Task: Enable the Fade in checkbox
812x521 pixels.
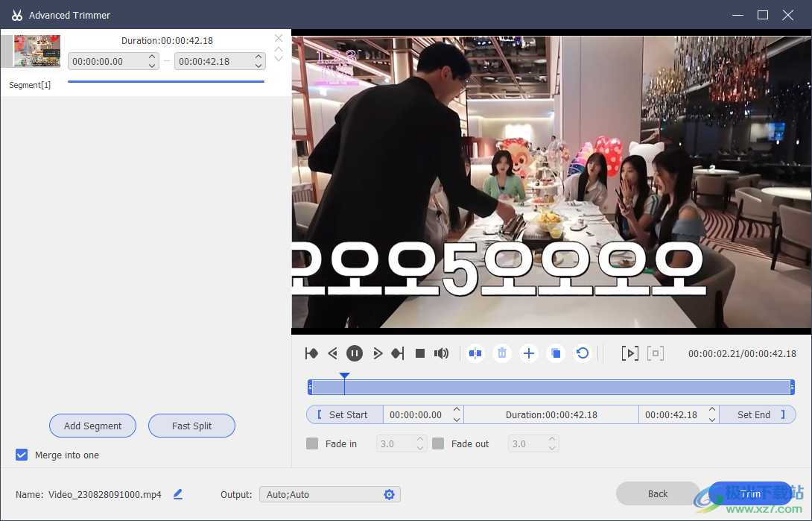Action: 312,443
